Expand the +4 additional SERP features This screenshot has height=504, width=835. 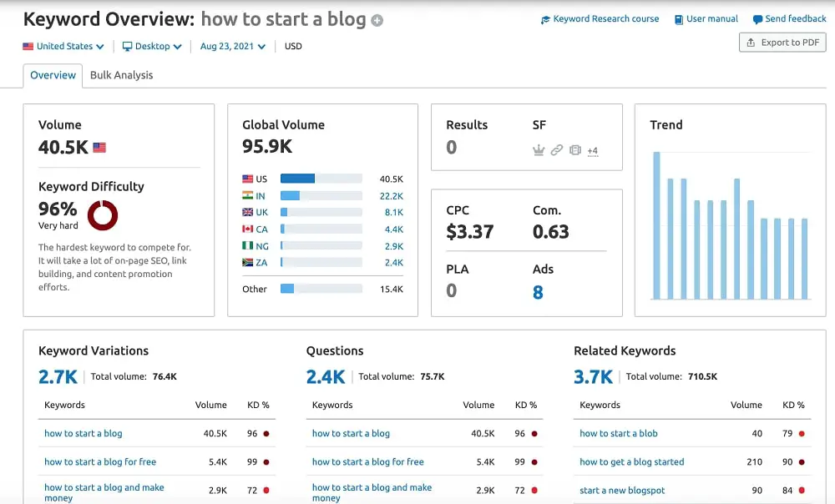pos(594,150)
